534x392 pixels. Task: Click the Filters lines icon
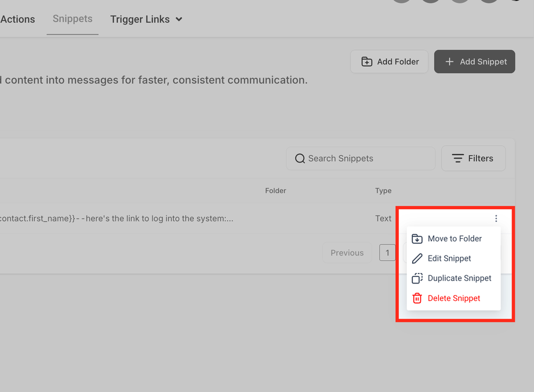coord(458,159)
